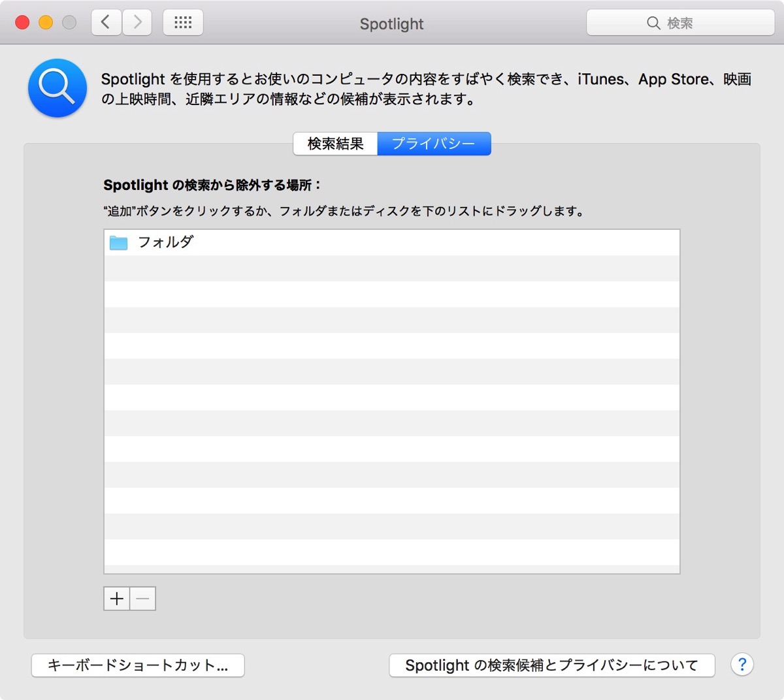The image size is (784, 700).
Task: Click the Spotlight magnifying glass icon
Action: [57, 88]
